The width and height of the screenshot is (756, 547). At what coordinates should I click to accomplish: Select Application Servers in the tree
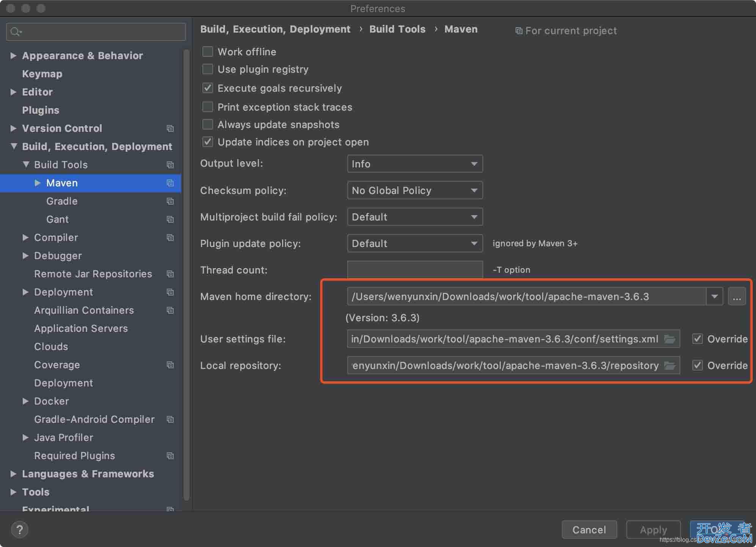coord(81,328)
